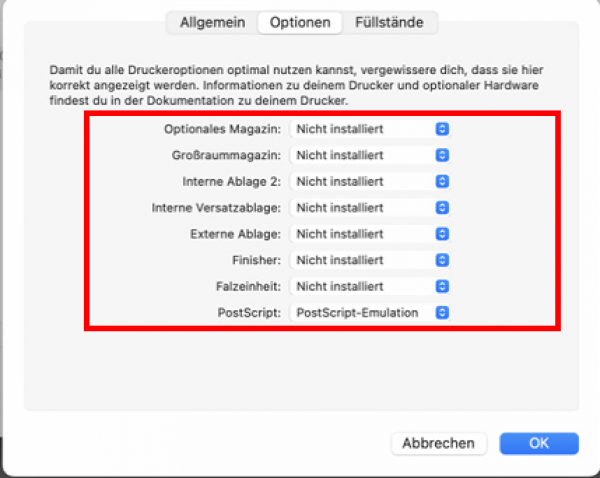Confirm the dialog with OK
The image size is (600, 478).
539,443
